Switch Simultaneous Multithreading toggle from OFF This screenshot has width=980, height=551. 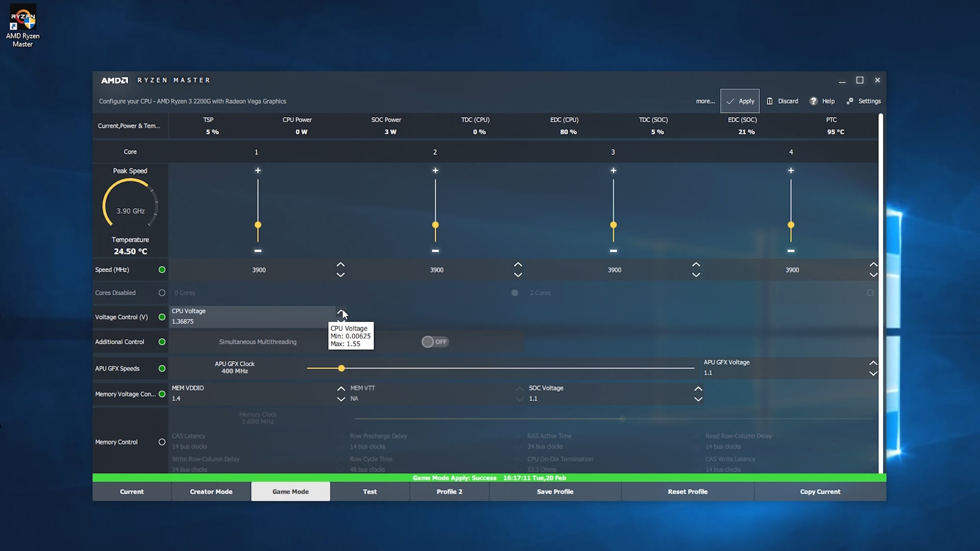435,342
